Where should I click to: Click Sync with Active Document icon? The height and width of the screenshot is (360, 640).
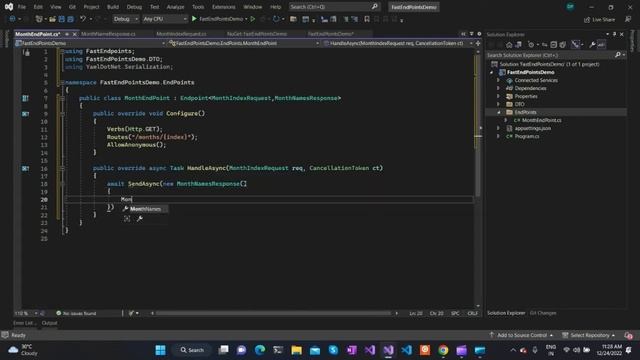click(x=544, y=45)
